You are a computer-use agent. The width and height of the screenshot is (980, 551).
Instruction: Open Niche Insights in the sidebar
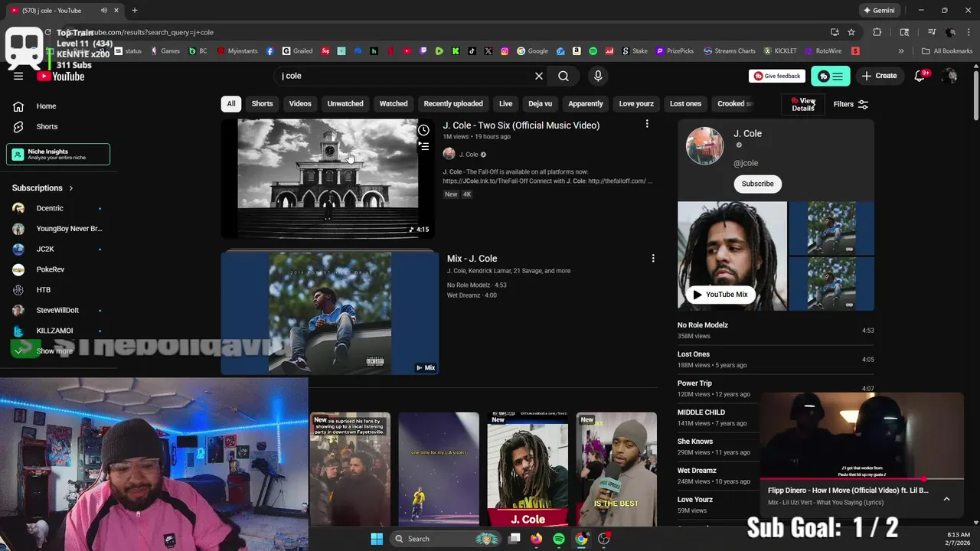58,154
